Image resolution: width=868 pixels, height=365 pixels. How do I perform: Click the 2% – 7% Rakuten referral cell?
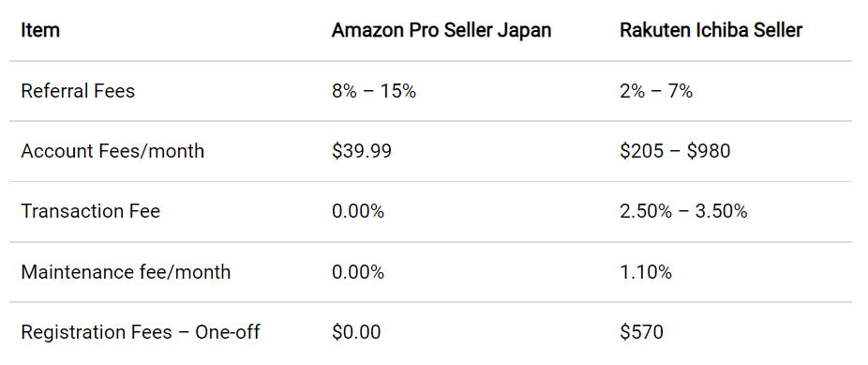point(656,91)
